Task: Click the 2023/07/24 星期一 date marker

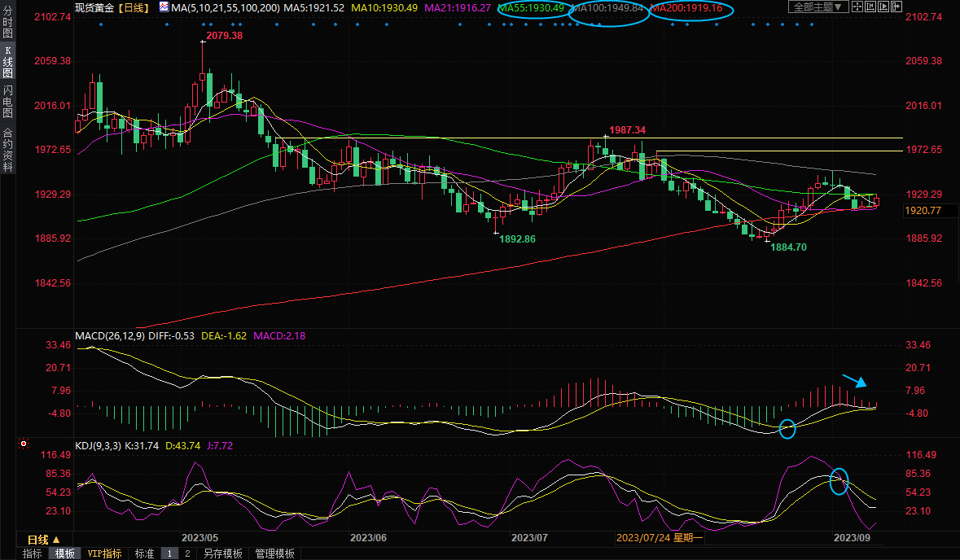Action: click(660, 537)
